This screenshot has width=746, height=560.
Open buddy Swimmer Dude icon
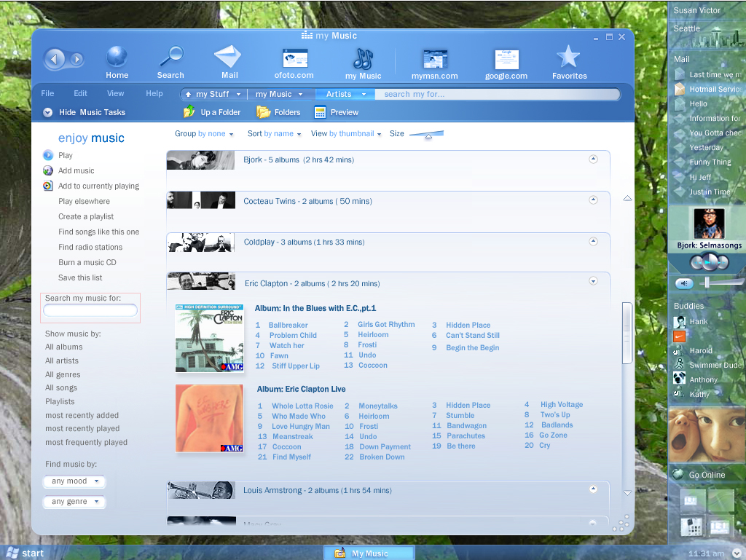click(x=680, y=365)
